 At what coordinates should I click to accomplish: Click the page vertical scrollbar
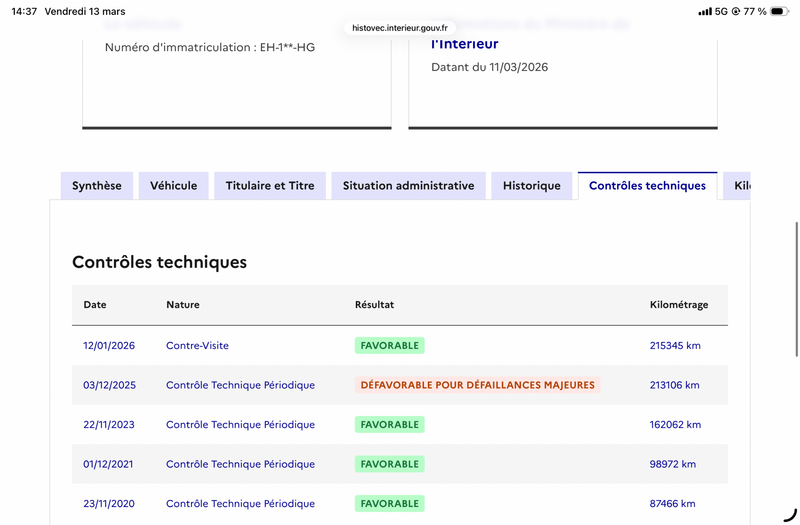[796, 289]
